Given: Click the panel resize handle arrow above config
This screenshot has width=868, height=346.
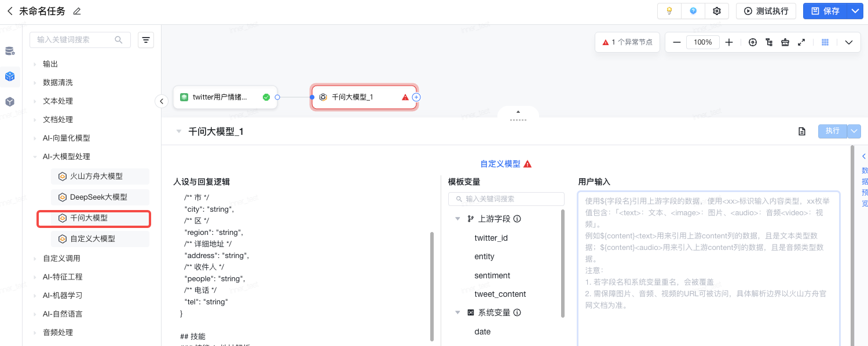Looking at the screenshot, I should coord(518,112).
